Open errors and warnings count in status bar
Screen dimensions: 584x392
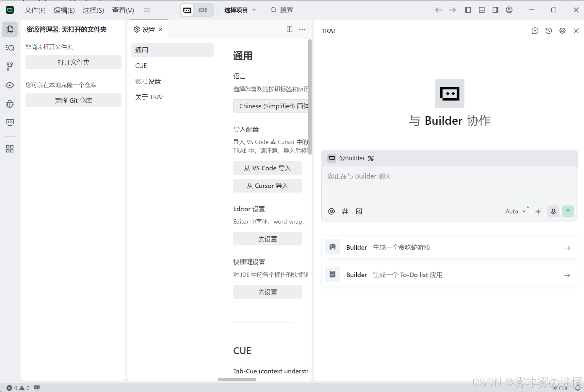click(18, 388)
